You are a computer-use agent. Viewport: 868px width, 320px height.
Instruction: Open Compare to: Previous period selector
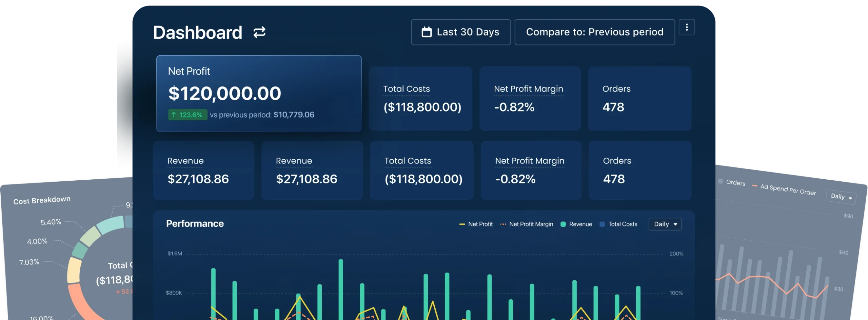coord(595,32)
